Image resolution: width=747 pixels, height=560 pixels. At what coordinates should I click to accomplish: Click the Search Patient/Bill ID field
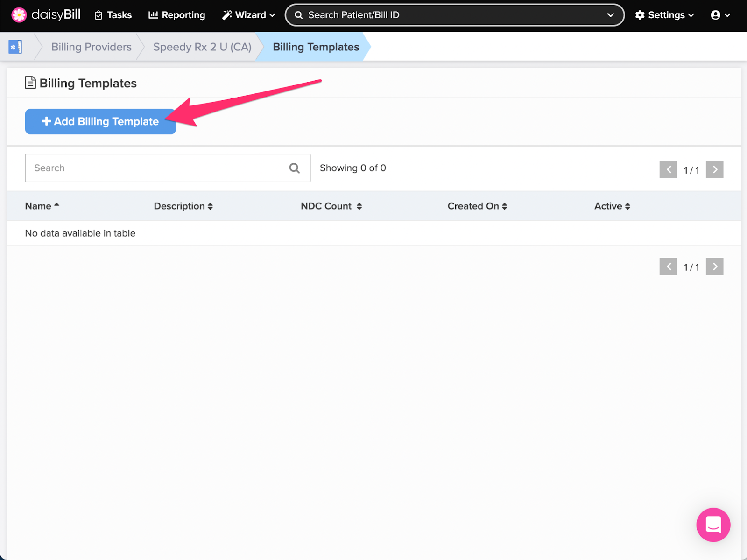pos(454,15)
